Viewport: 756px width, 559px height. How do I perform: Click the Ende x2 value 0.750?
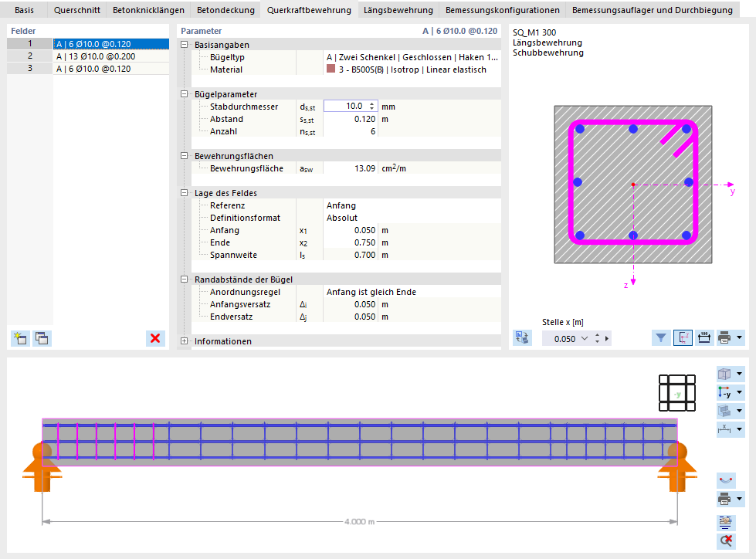point(351,242)
